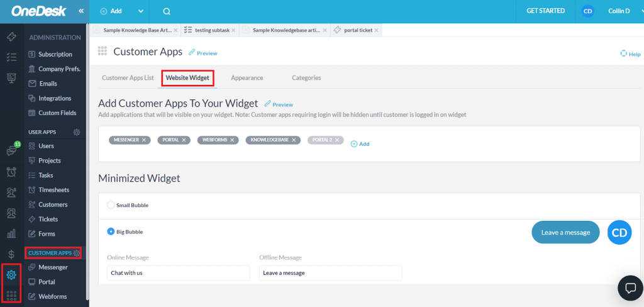Viewport: 644px width, 307px height.
Task: Open projects board icon in left rail
Action: click(11, 77)
